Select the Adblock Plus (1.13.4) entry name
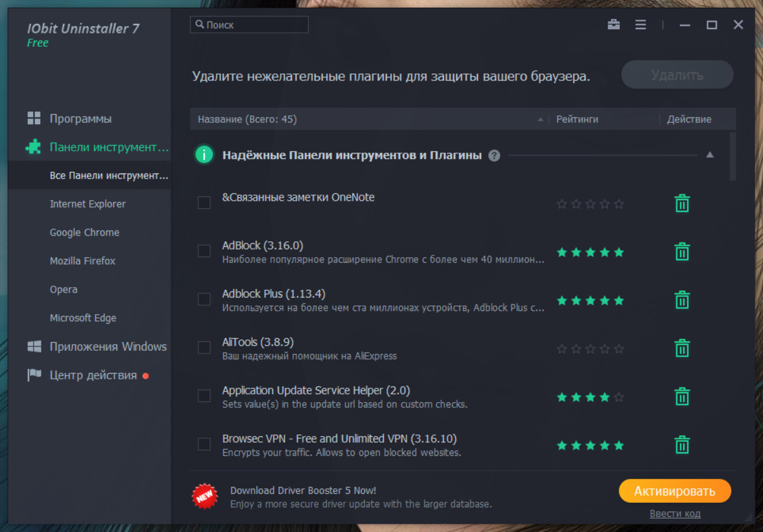 pos(274,294)
